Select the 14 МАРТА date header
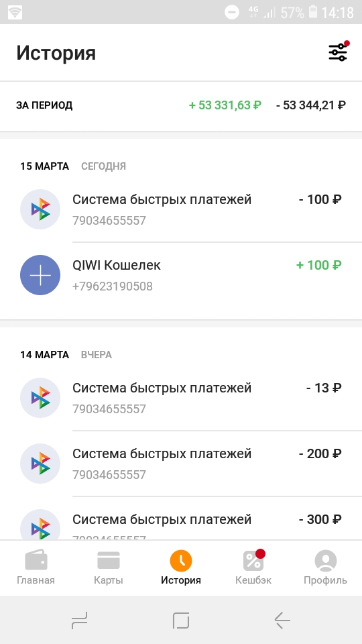This screenshot has height=644, width=362. (x=44, y=355)
